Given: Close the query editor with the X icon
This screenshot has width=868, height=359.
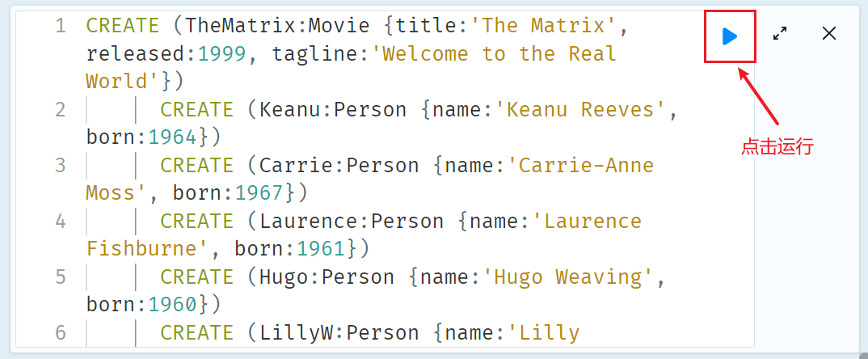Looking at the screenshot, I should 828,34.
